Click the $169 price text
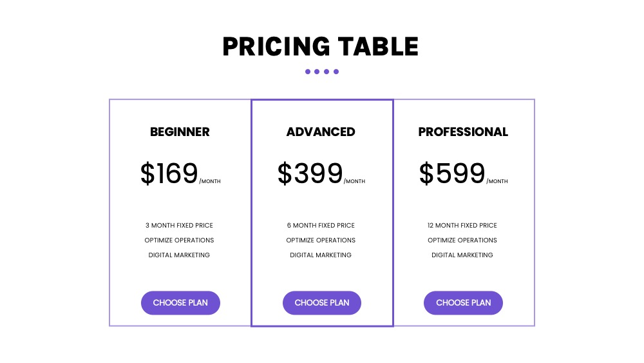This screenshot has height=363, width=644. pyautogui.click(x=169, y=173)
